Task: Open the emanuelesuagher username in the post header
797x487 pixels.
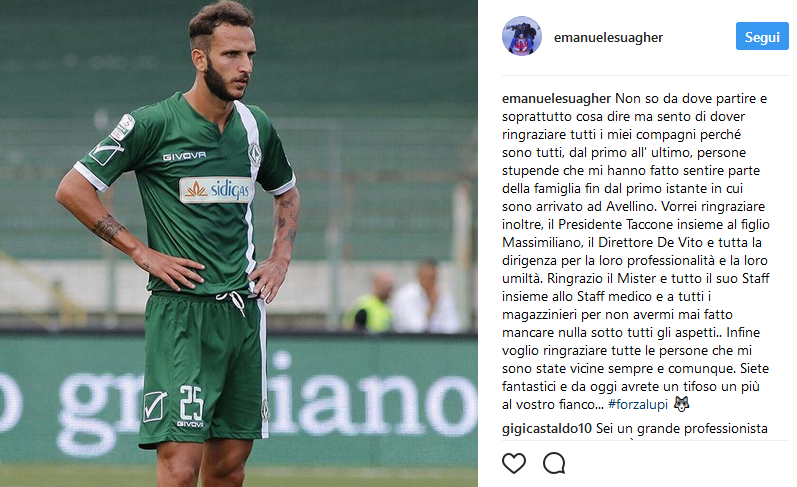Action: coord(608,38)
